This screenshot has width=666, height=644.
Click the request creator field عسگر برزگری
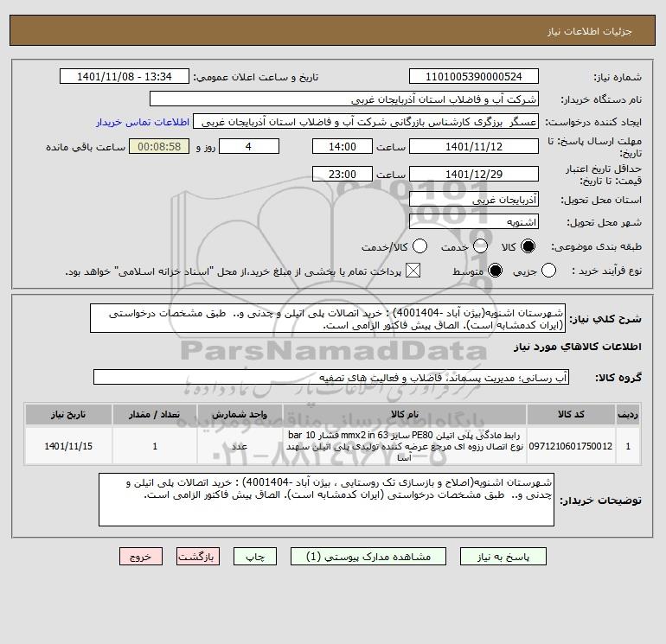[x=366, y=122]
